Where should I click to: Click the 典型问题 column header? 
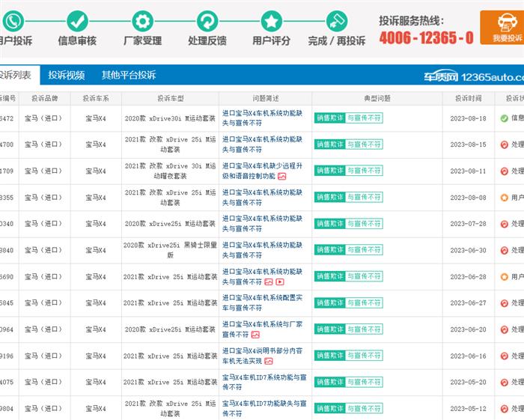(377, 98)
